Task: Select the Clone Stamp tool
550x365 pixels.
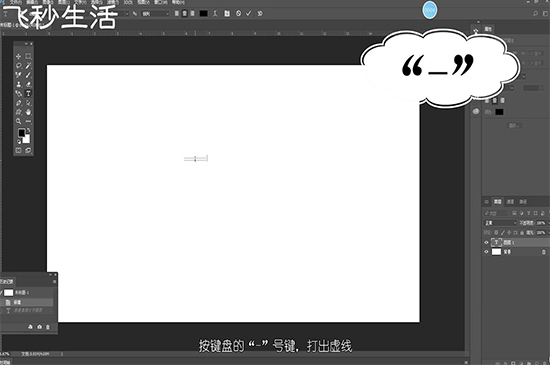Action: (19, 84)
